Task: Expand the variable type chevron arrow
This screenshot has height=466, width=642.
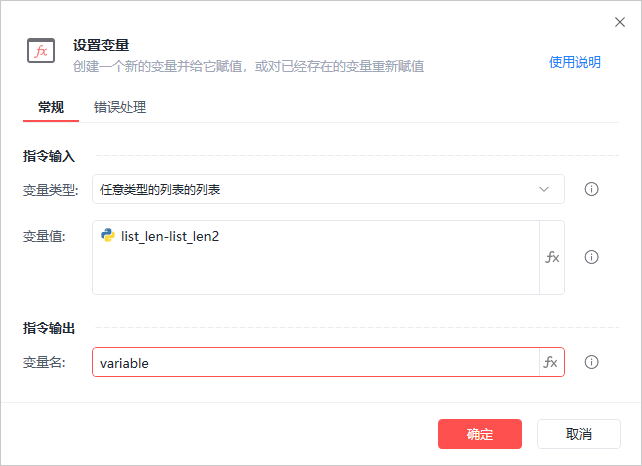Action: pyautogui.click(x=544, y=189)
